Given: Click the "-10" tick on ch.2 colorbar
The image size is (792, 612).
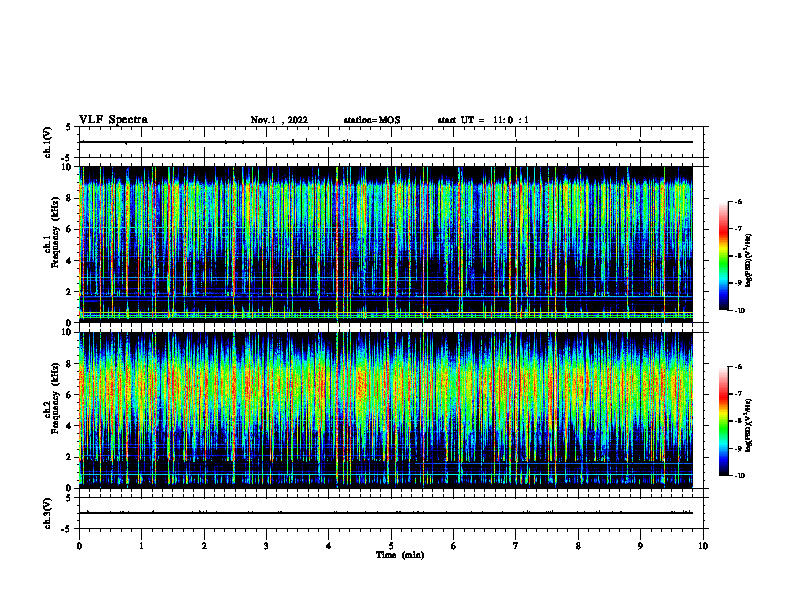Looking at the screenshot, I should [x=739, y=476].
